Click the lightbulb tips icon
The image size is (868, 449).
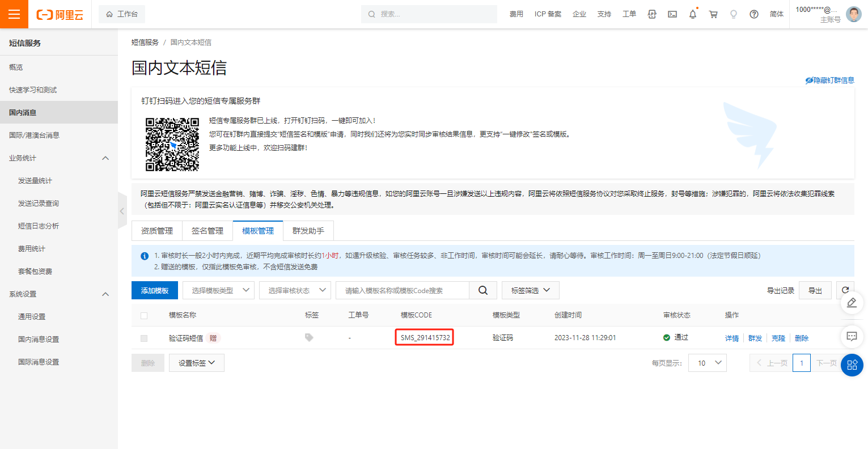coord(734,14)
